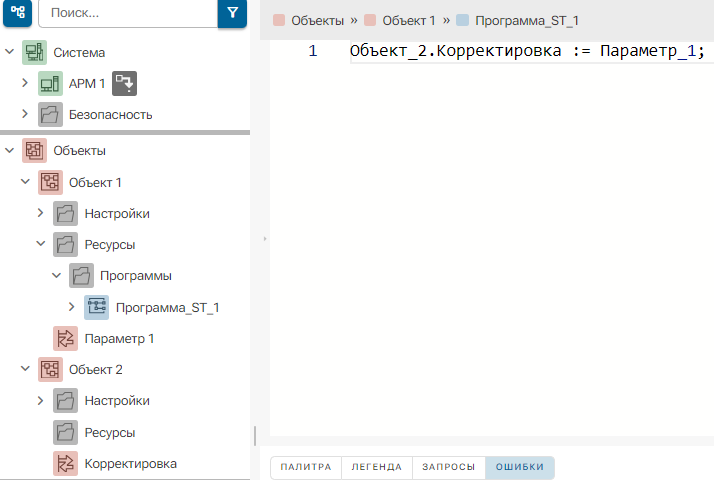
Task: Select the Ошибки tab
Action: pos(520,467)
